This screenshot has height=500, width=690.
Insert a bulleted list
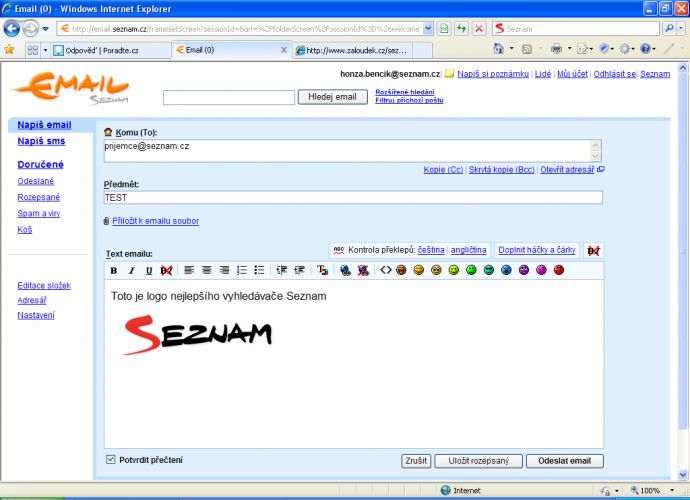point(260,270)
